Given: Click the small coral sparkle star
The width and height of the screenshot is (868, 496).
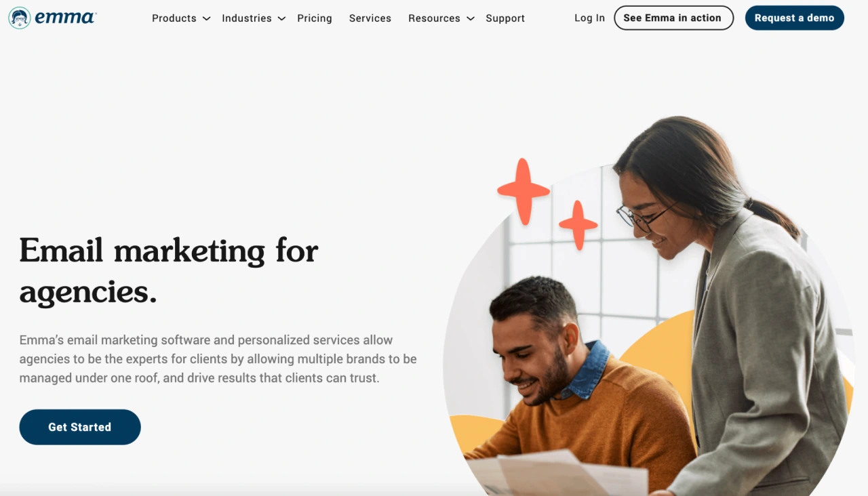Looking at the screenshot, I should (578, 225).
